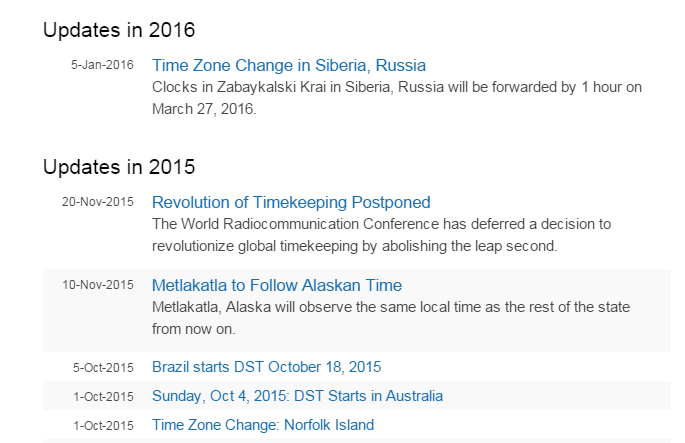This screenshot has width=685, height=443.
Task: Follow the DST Starts in Australia link
Action: pyautogui.click(x=297, y=396)
